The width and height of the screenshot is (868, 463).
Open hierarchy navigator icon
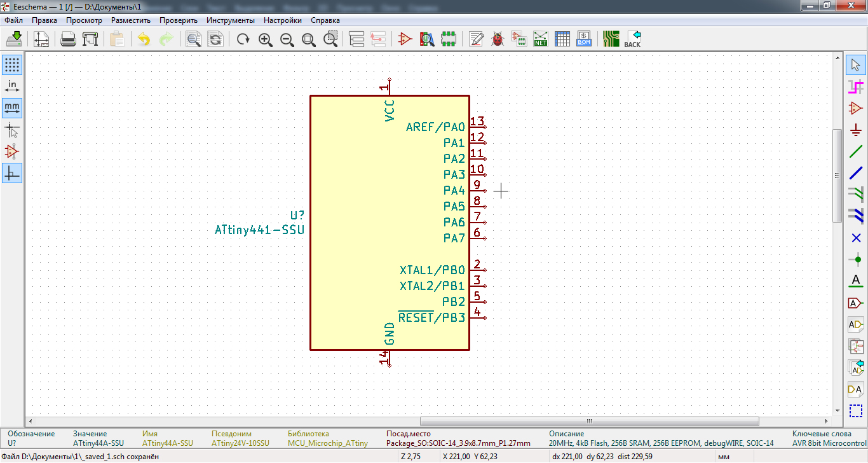click(x=356, y=39)
